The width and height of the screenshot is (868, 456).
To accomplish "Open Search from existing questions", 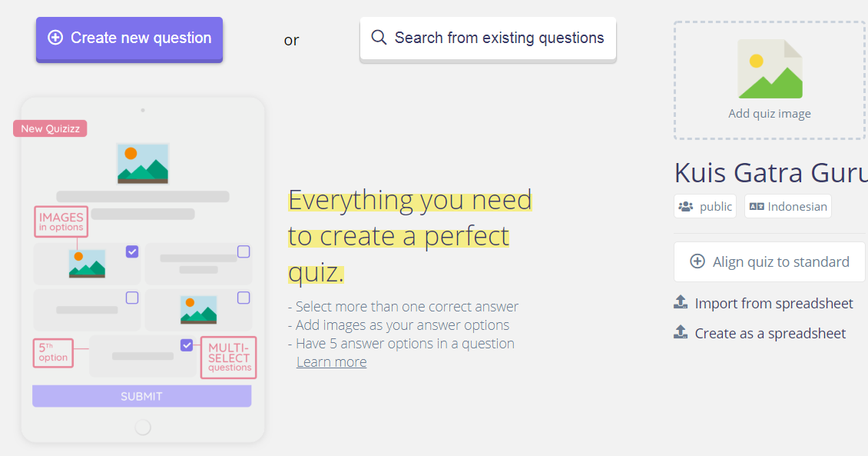I will click(488, 38).
